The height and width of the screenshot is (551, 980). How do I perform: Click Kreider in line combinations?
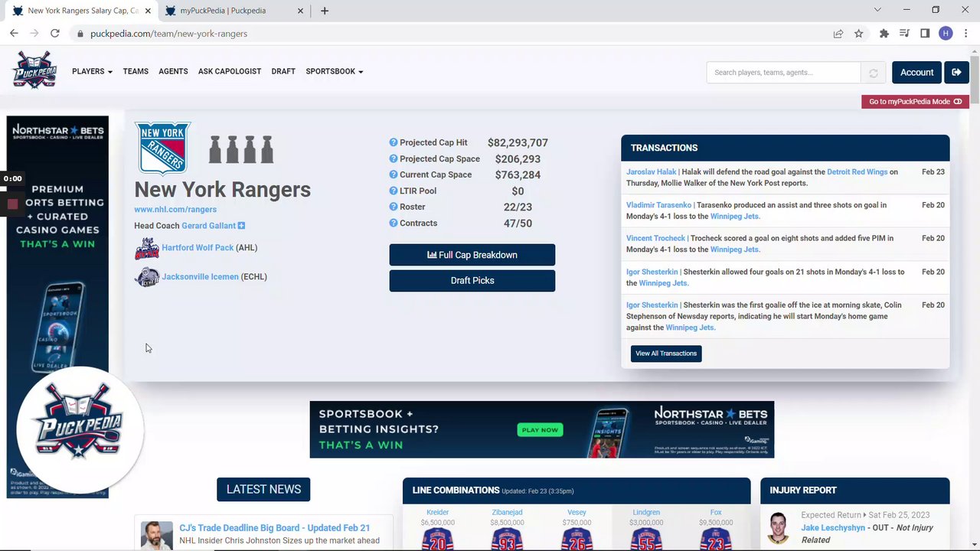click(437, 513)
